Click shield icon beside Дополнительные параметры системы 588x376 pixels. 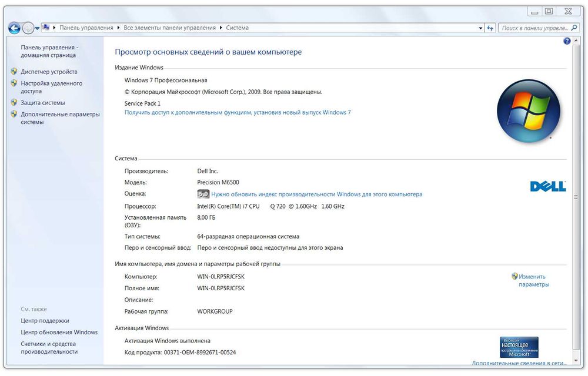[14, 113]
